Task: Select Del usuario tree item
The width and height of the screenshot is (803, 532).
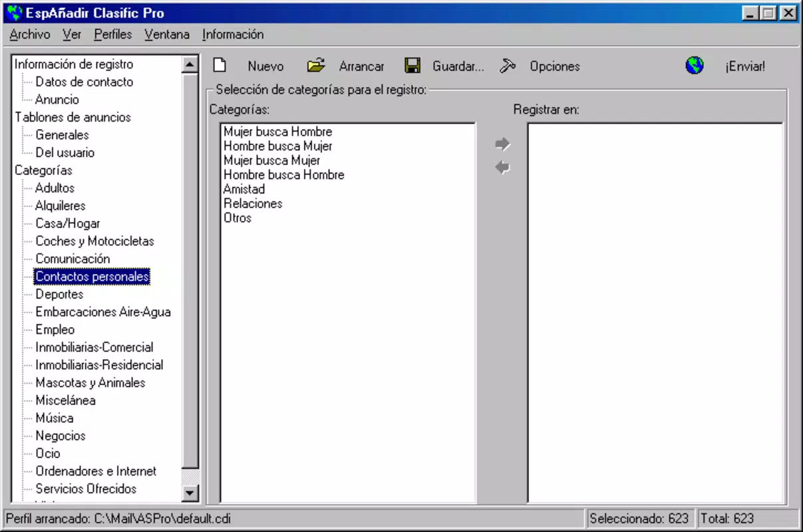Action: tap(65, 152)
